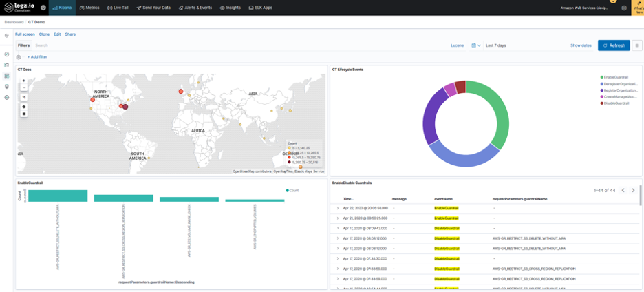The image size is (644, 292).
Task: Expand the Apr 22, 2020 table row
Action: point(337,208)
